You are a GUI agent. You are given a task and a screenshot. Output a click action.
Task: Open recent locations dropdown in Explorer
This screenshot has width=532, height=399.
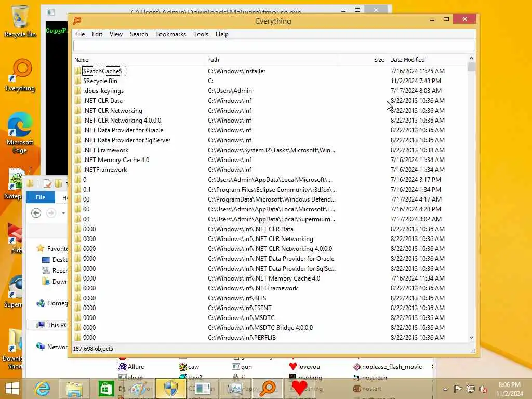coord(63,212)
